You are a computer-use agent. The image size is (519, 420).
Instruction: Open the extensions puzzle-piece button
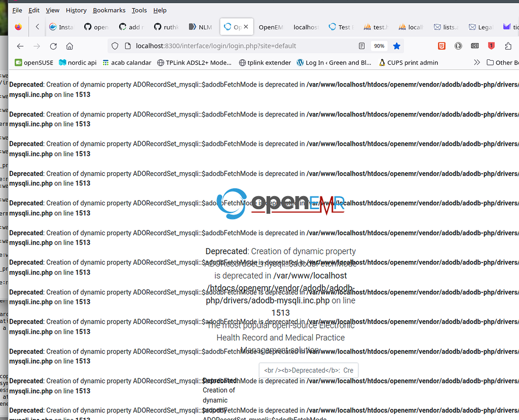[509, 46]
